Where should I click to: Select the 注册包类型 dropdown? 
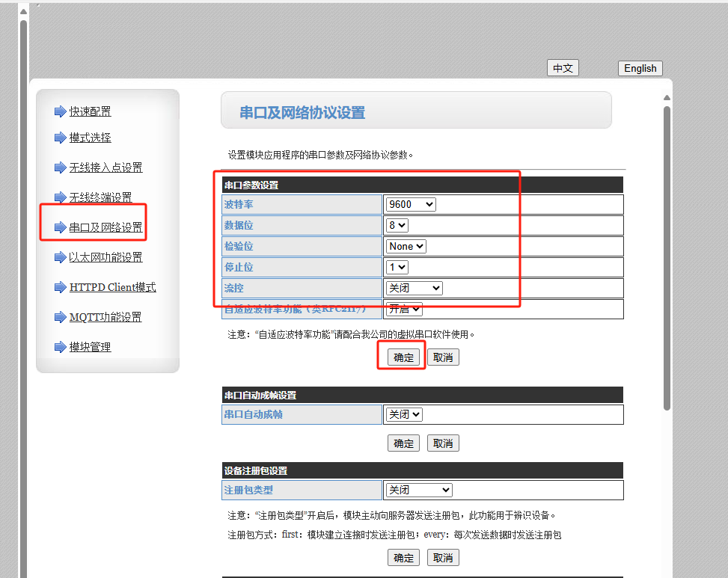419,490
